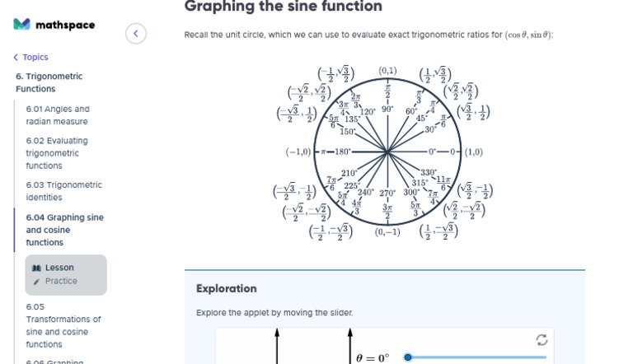Viewport: 633px width, 364px height.
Task: Expand 6.03 Trigonometric identities section
Action: tap(63, 191)
